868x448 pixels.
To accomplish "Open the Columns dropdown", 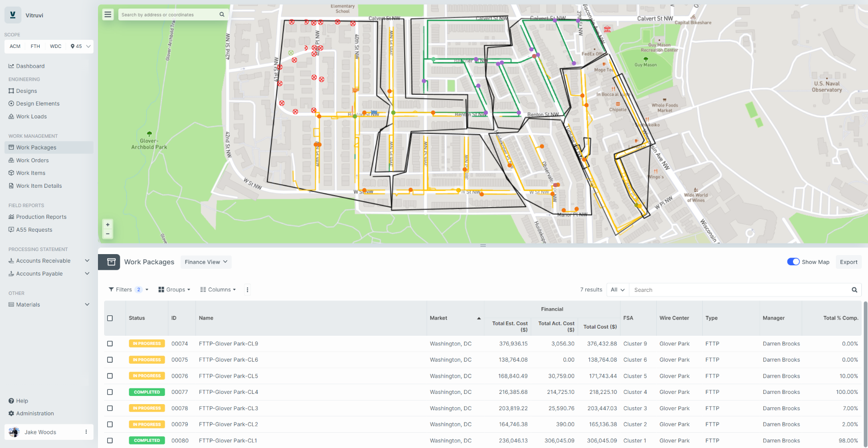I will [x=218, y=290].
